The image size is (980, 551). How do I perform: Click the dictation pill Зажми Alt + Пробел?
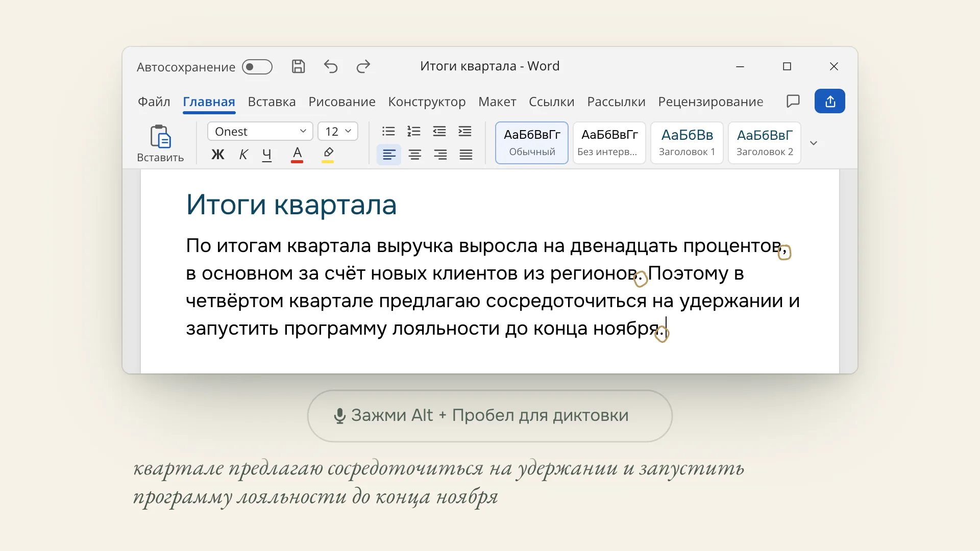click(490, 416)
